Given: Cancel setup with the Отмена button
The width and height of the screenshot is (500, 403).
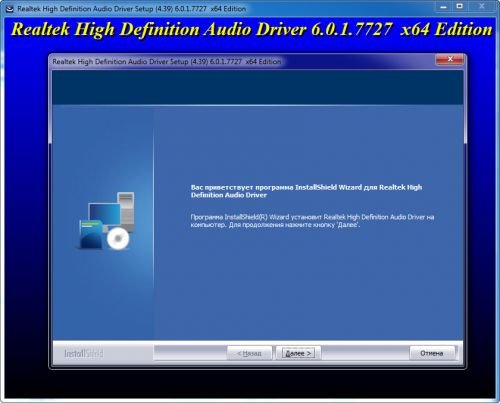Looking at the screenshot, I should (x=432, y=353).
